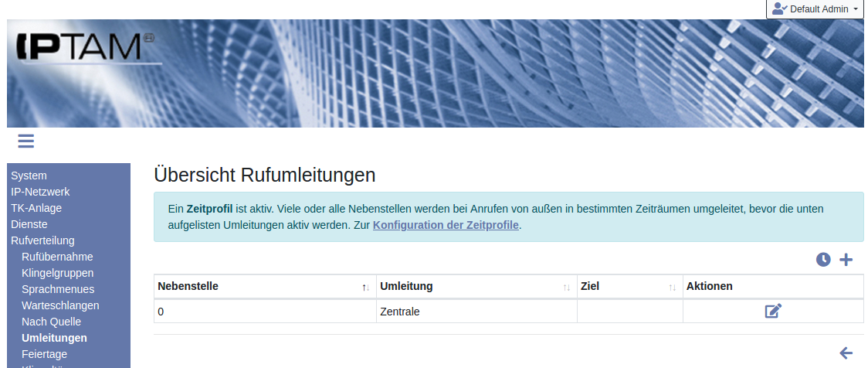This screenshot has height=368, width=868.
Task: Toggle the hamburger sidebar menu icon
Action: tap(25, 141)
